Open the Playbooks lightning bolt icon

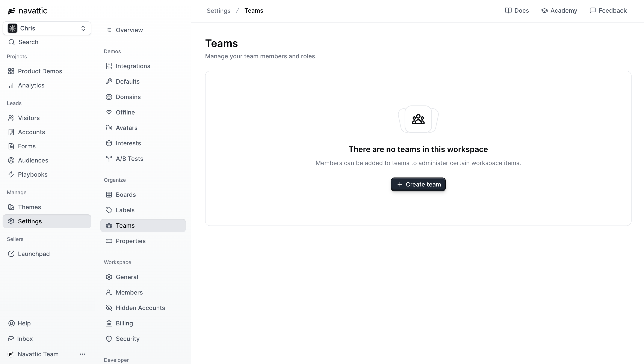tap(11, 174)
